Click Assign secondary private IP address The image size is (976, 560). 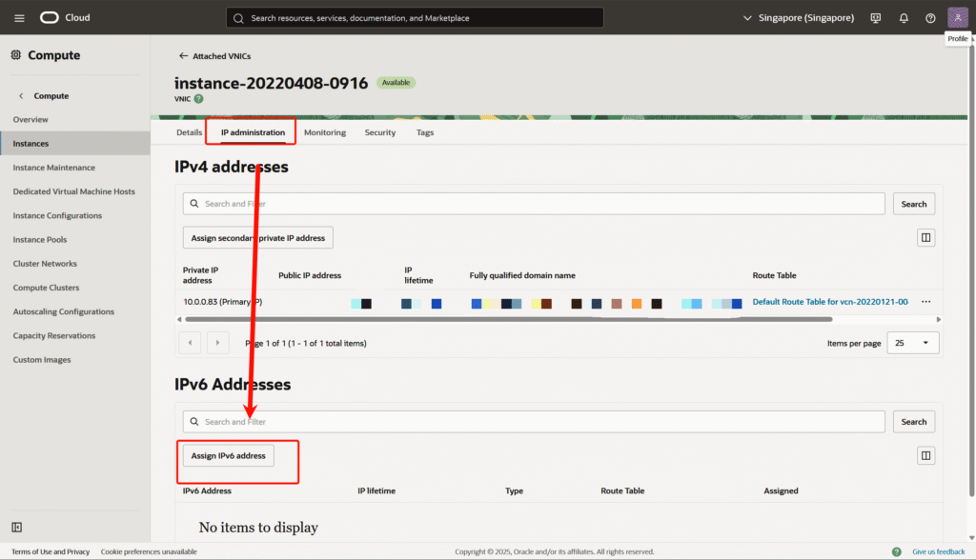pyautogui.click(x=257, y=237)
